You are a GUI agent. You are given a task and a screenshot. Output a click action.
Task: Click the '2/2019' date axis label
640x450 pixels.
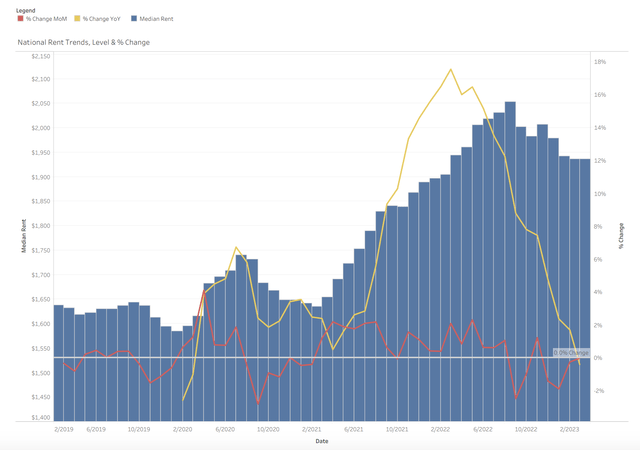point(64,430)
